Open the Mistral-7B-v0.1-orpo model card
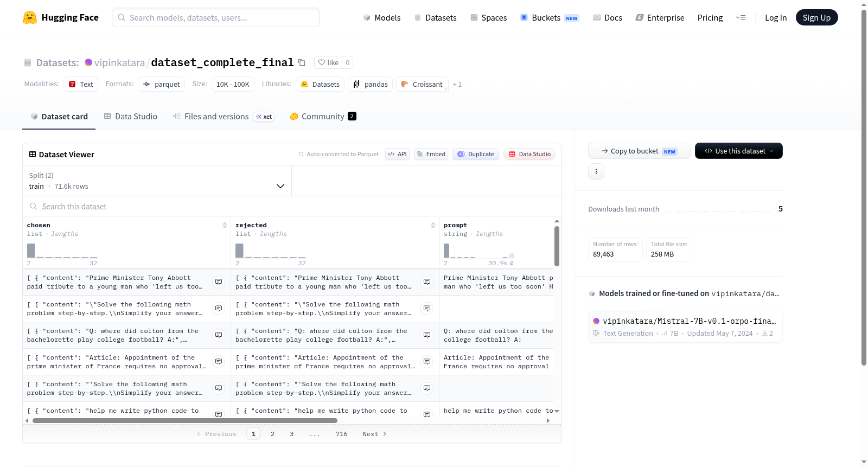This screenshot has width=868, height=467. tap(685, 327)
